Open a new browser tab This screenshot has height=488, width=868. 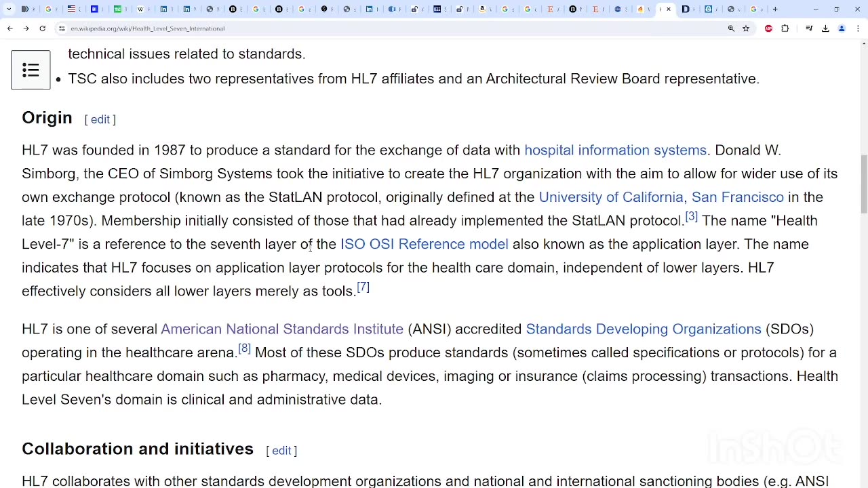[x=775, y=9]
